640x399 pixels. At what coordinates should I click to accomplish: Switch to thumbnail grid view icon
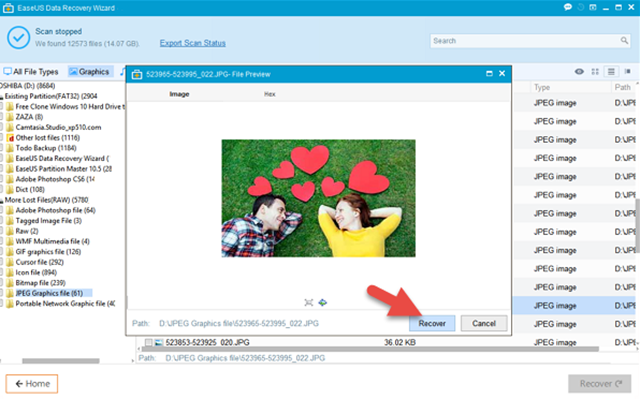[595, 71]
